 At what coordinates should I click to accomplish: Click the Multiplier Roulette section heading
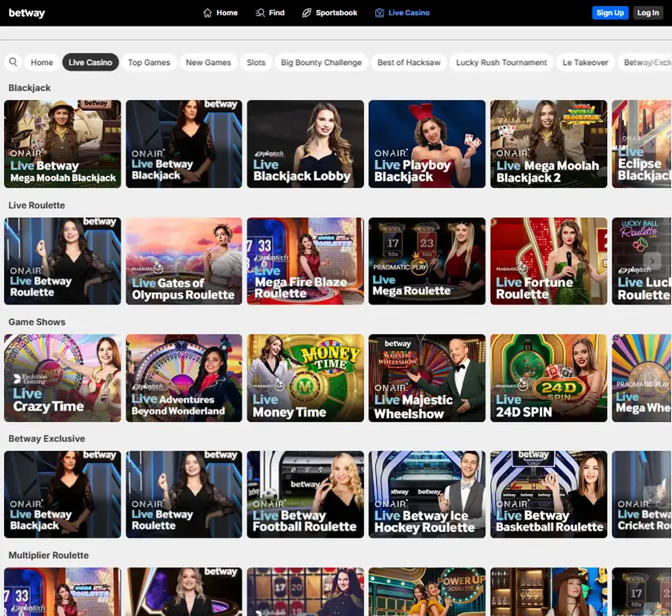[49, 555]
